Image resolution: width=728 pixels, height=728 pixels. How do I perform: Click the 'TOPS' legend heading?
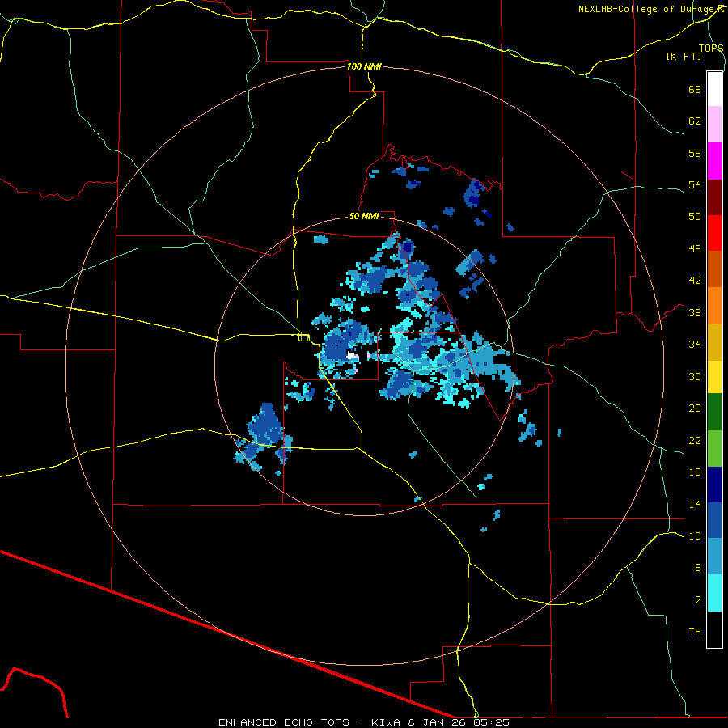pos(711,48)
